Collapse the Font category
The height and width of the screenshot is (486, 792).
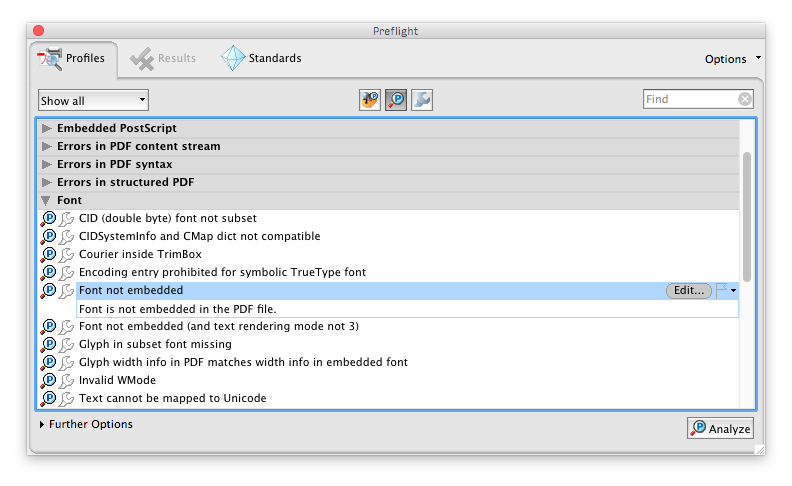point(46,200)
